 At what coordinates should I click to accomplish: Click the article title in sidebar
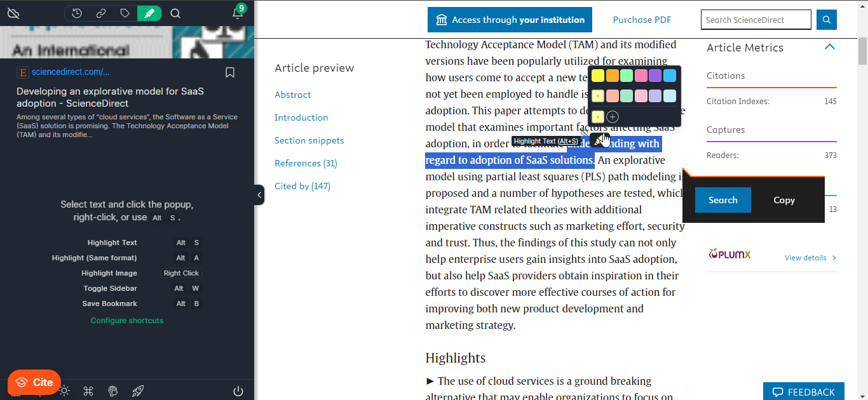111,97
